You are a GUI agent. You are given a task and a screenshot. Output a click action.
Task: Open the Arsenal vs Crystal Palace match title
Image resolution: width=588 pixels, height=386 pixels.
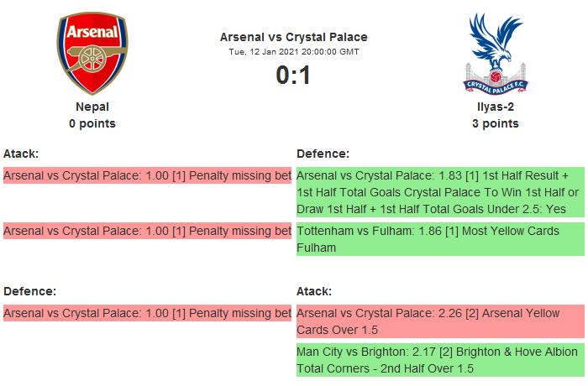click(293, 37)
